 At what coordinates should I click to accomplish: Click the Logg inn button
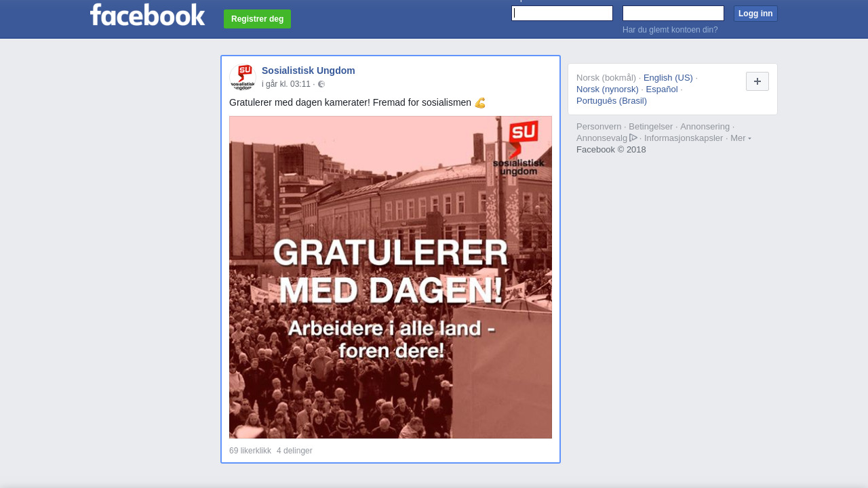pyautogui.click(x=755, y=14)
